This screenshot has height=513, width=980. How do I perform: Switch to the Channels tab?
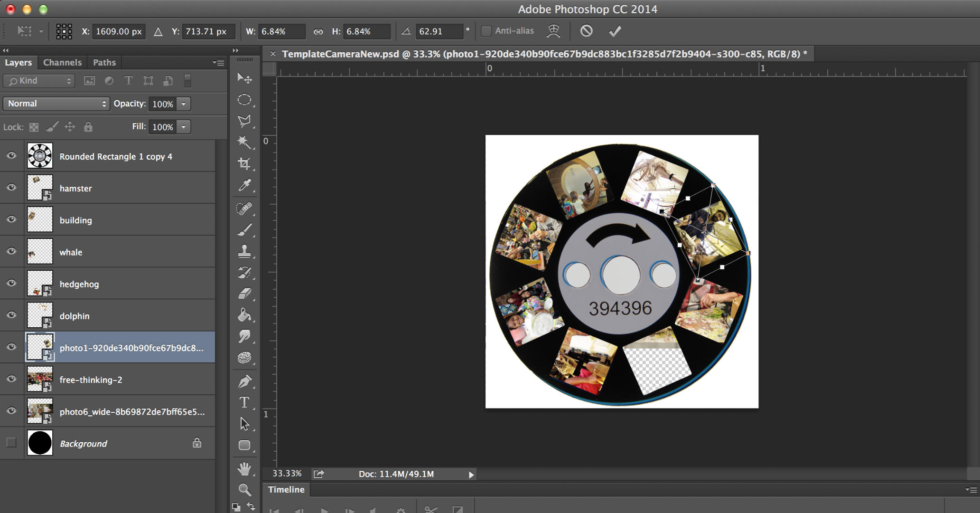pos(62,62)
